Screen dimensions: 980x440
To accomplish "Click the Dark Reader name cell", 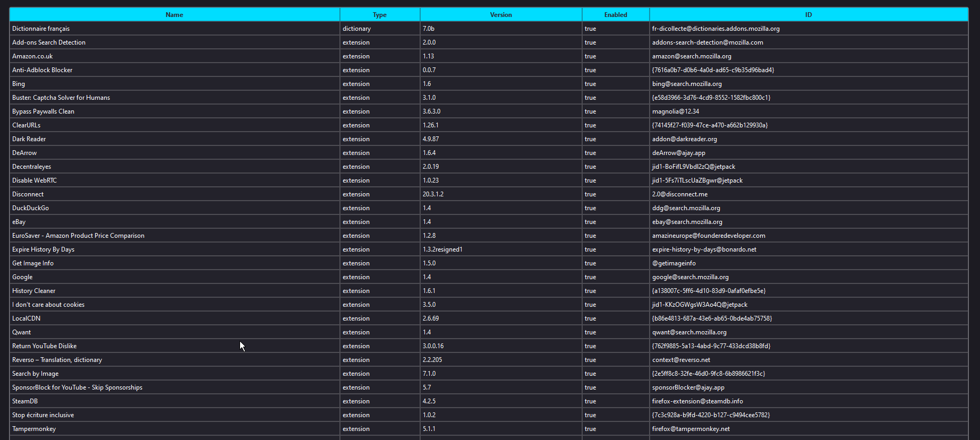I will point(174,139).
